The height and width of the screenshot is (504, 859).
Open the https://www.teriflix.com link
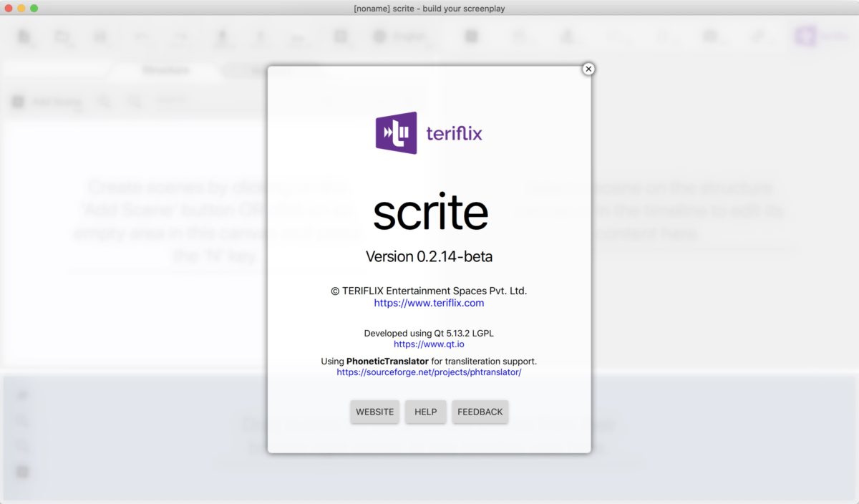429,303
